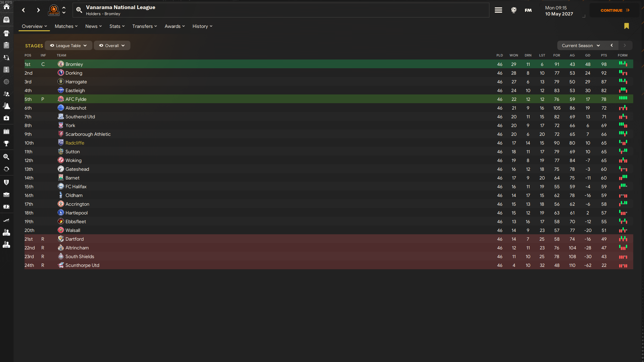Open the Inbox tray icon
Viewport: 644px width, 362px height.
[6, 20]
